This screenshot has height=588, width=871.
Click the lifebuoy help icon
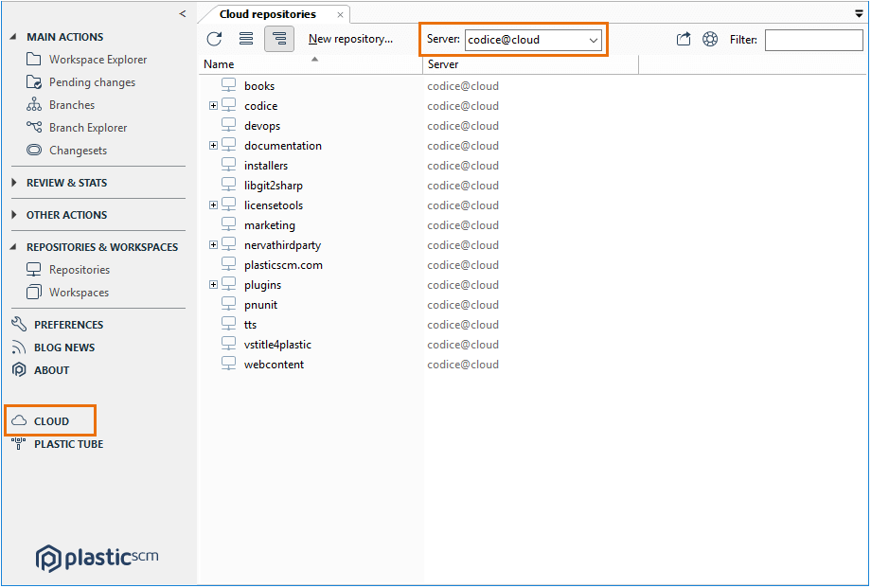[710, 39]
